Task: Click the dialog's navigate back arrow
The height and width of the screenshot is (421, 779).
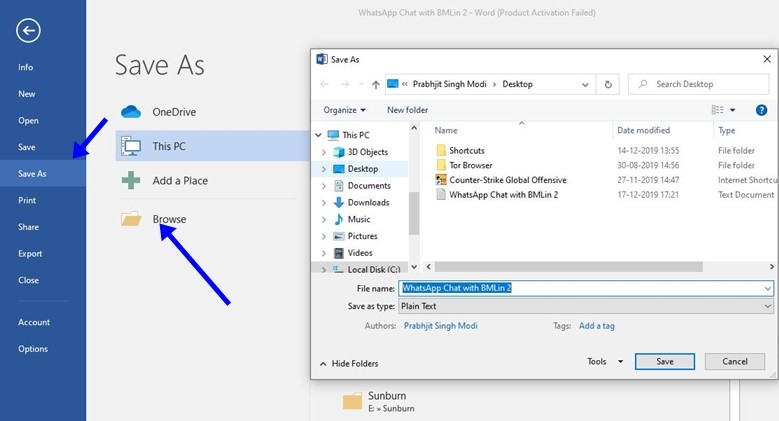Action: pyautogui.click(x=324, y=84)
